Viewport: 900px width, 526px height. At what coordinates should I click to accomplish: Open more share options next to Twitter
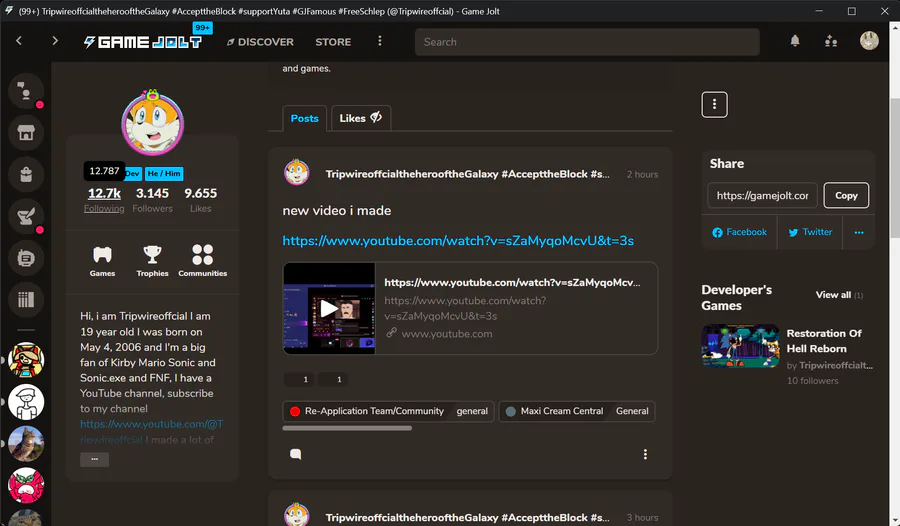coord(859,232)
